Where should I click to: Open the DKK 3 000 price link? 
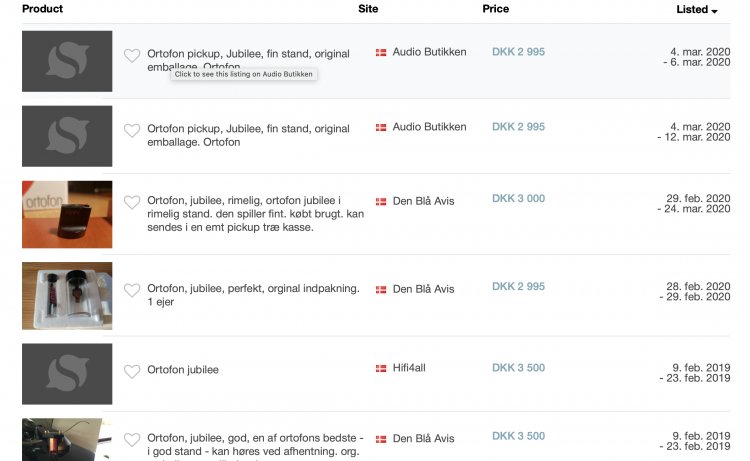pyautogui.click(x=518, y=199)
